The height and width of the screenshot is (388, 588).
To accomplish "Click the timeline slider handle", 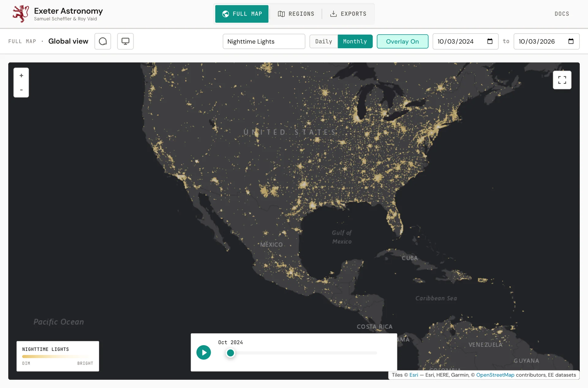I will (x=230, y=353).
